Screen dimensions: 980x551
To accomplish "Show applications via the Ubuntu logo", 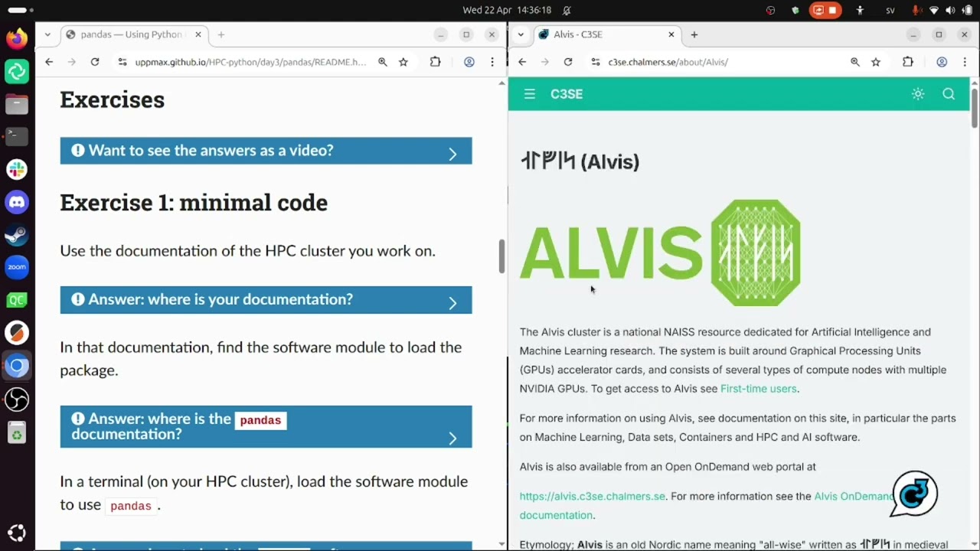I will (x=17, y=533).
